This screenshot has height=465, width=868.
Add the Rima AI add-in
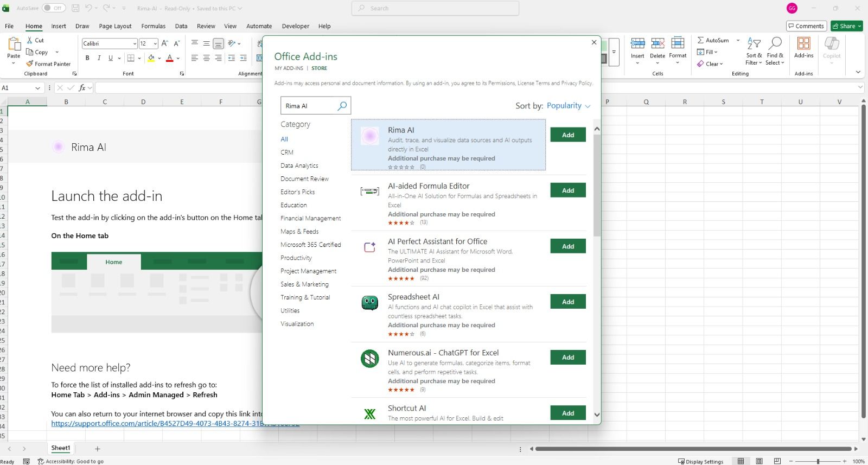(568, 135)
